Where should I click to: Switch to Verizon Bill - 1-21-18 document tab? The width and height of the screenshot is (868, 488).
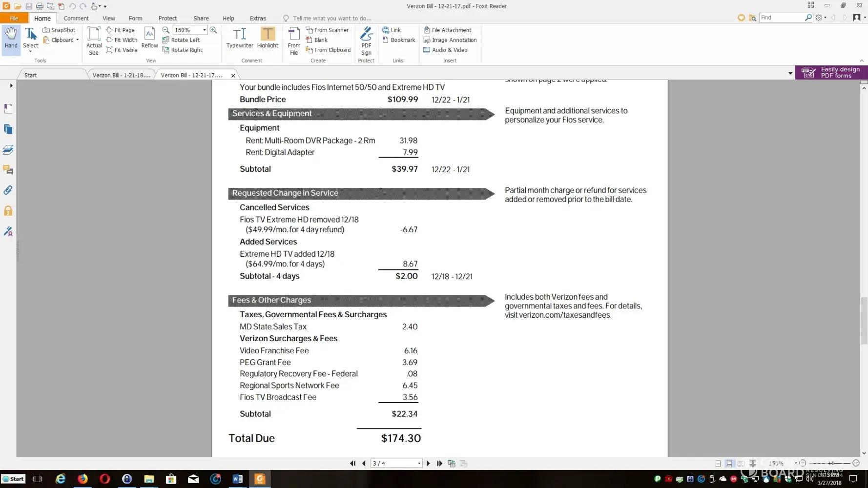(121, 75)
